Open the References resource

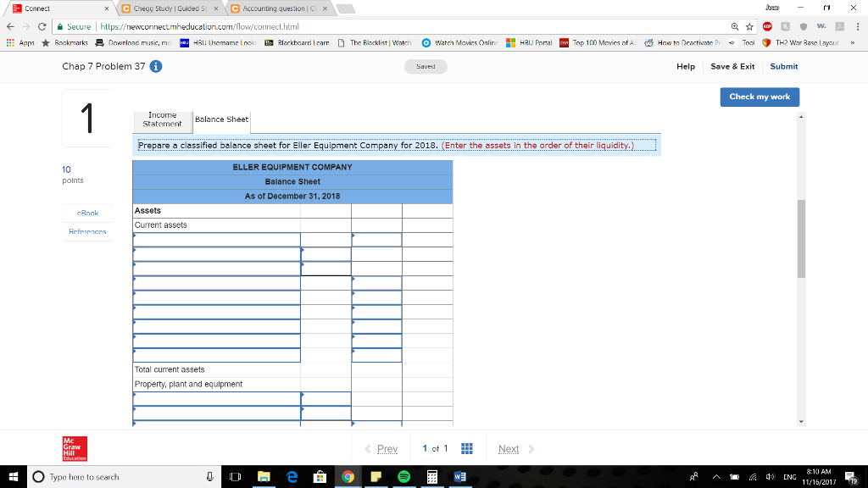pos(87,232)
